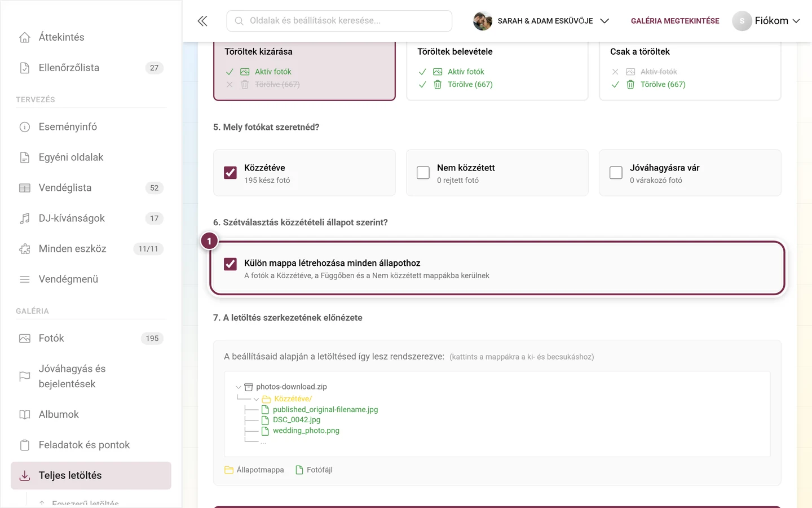812x508 pixels.
Task: Uncheck the Közzétéve checkbox
Action: [230, 173]
